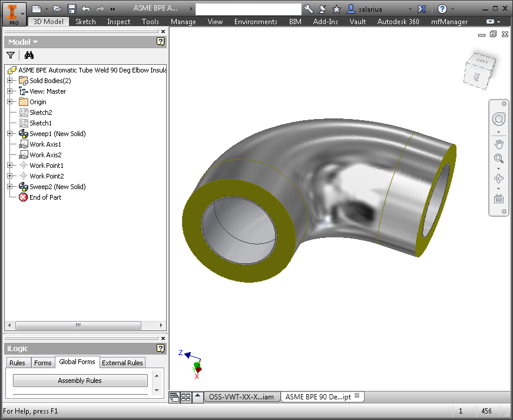Expand the Origin folder in the browser
513x420 pixels.
[x=9, y=101]
